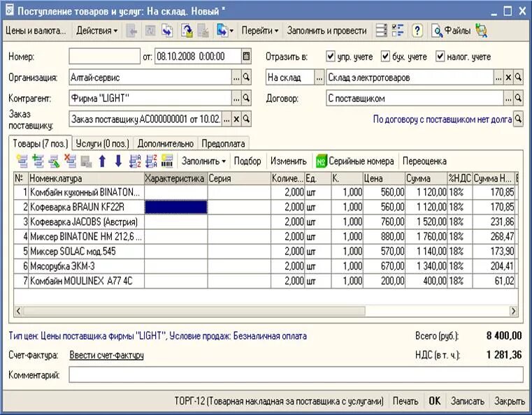Click the help question mark icon
The image size is (532, 415).
pyautogui.click(x=417, y=31)
